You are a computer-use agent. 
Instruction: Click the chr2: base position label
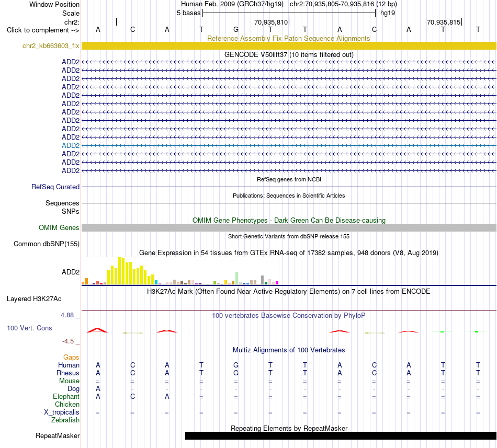(72, 22)
